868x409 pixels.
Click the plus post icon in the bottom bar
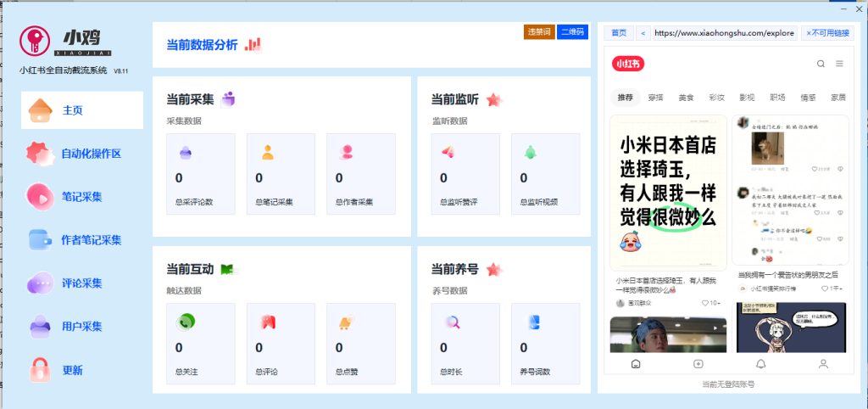698,364
